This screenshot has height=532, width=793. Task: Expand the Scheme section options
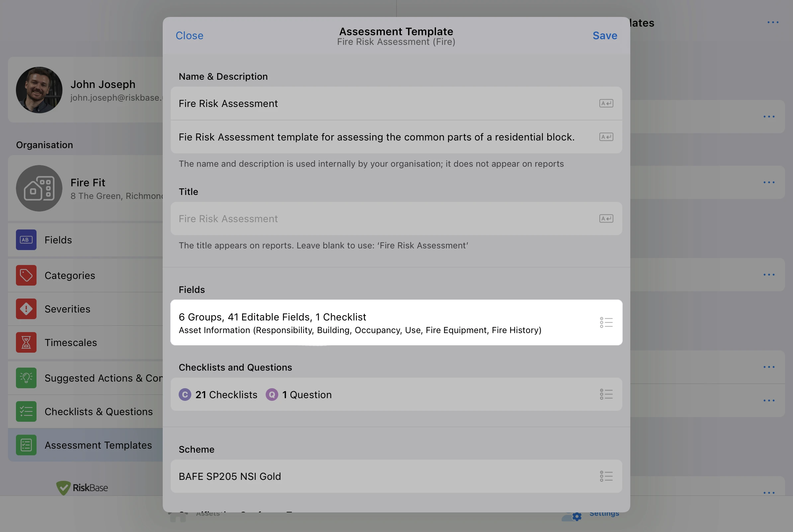(606, 476)
